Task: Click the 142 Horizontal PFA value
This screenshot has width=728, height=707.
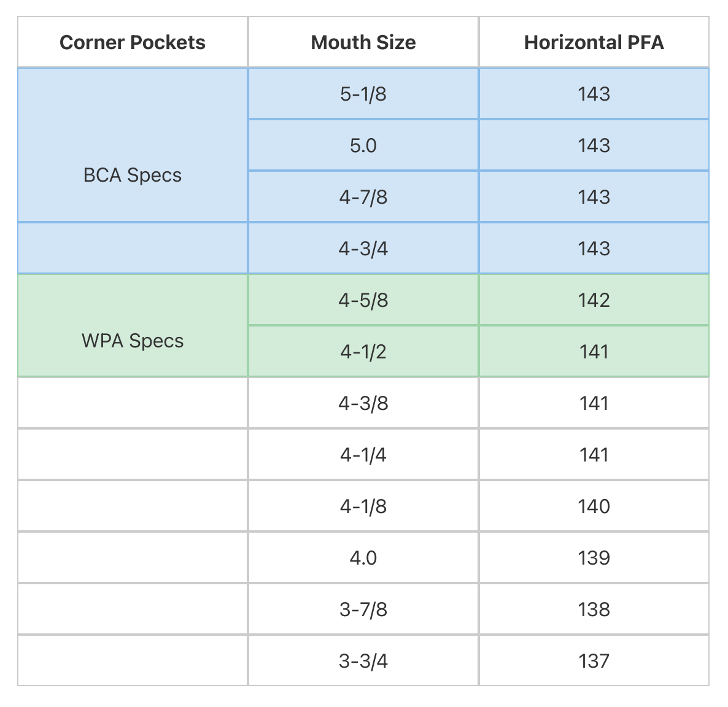Action: [594, 300]
